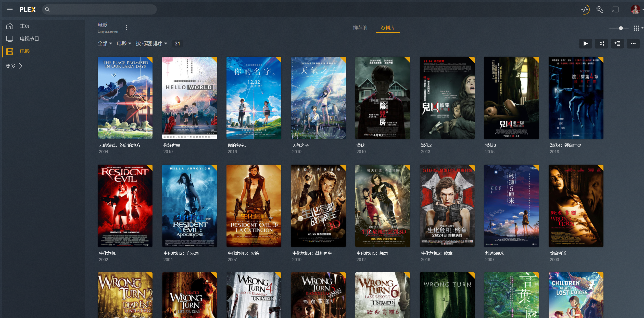Image resolution: width=644 pixels, height=318 pixels.
Task: Open the 电影 type dropdown
Action: (x=124, y=43)
